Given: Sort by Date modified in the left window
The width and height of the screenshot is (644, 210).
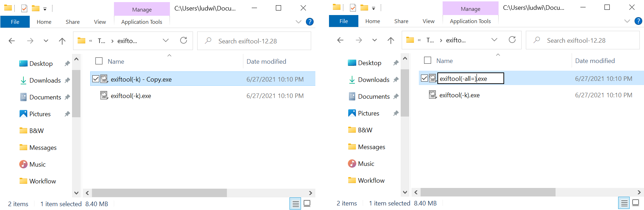Looking at the screenshot, I should pos(266,62).
